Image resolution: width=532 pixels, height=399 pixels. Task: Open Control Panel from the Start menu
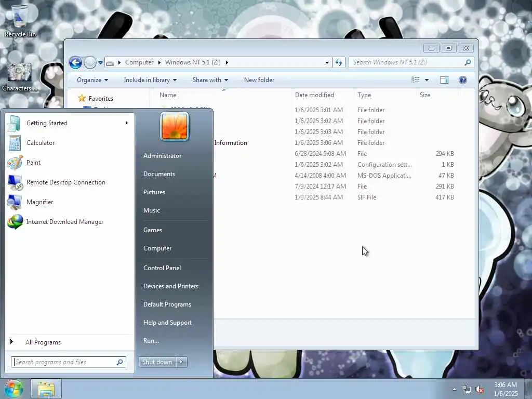(162, 268)
